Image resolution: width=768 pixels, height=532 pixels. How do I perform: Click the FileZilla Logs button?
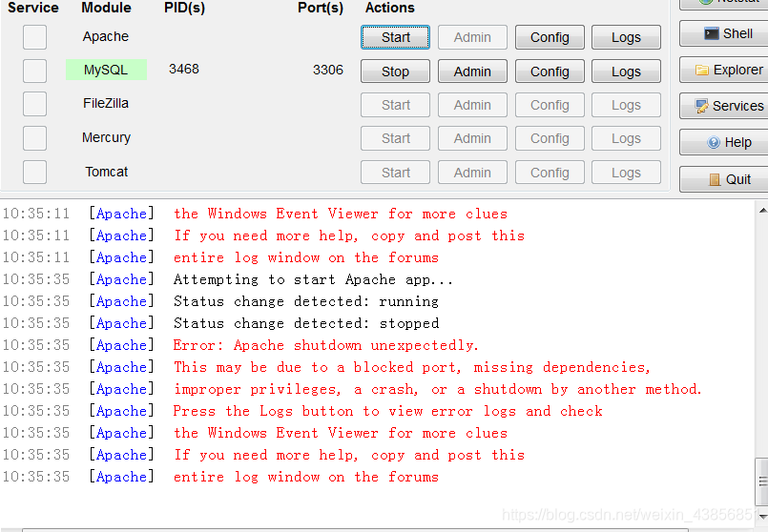[x=626, y=105]
